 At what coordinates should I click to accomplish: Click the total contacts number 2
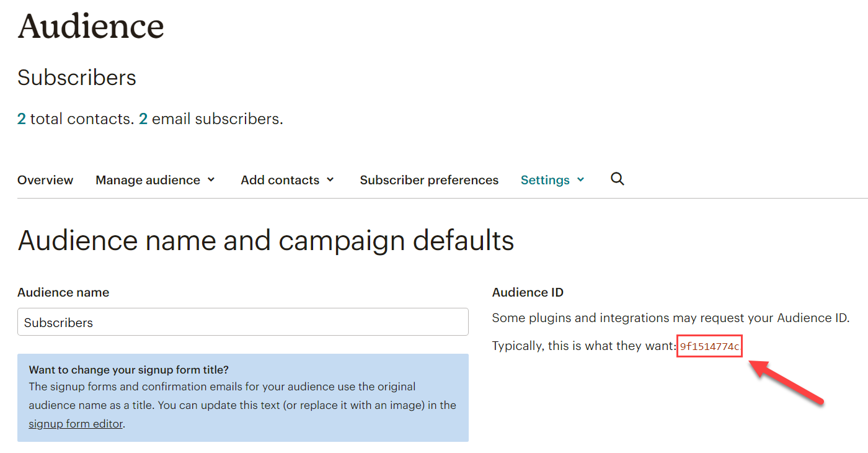point(22,119)
